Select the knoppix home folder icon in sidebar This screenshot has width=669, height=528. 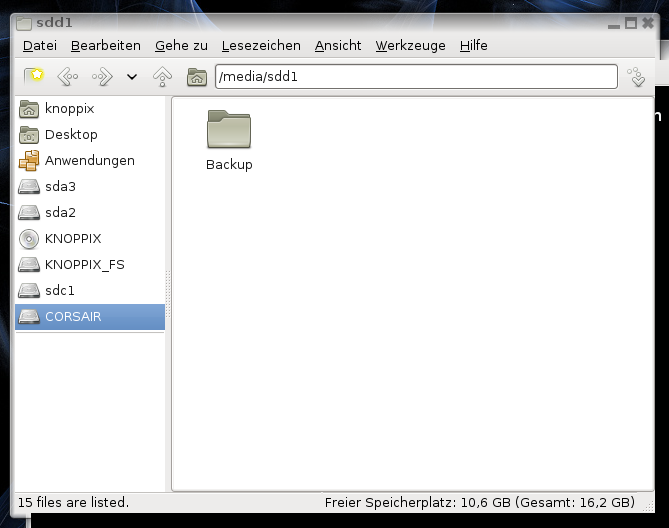[29, 109]
